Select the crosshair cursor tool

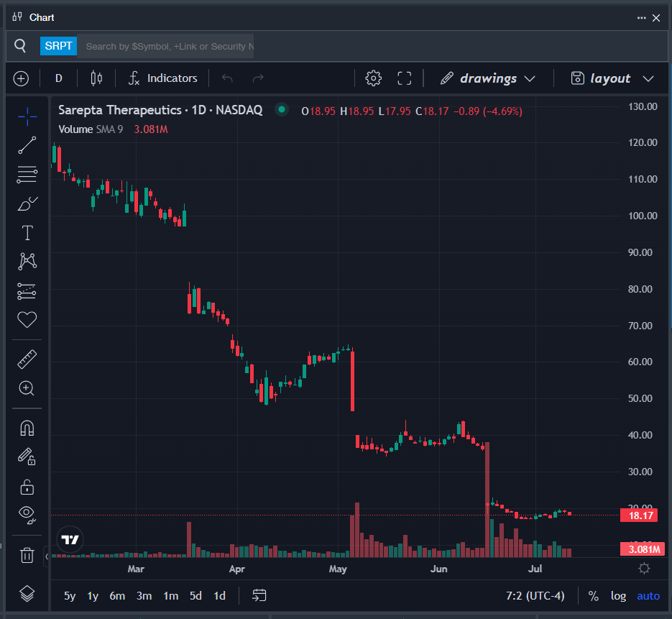tap(27, 116)
